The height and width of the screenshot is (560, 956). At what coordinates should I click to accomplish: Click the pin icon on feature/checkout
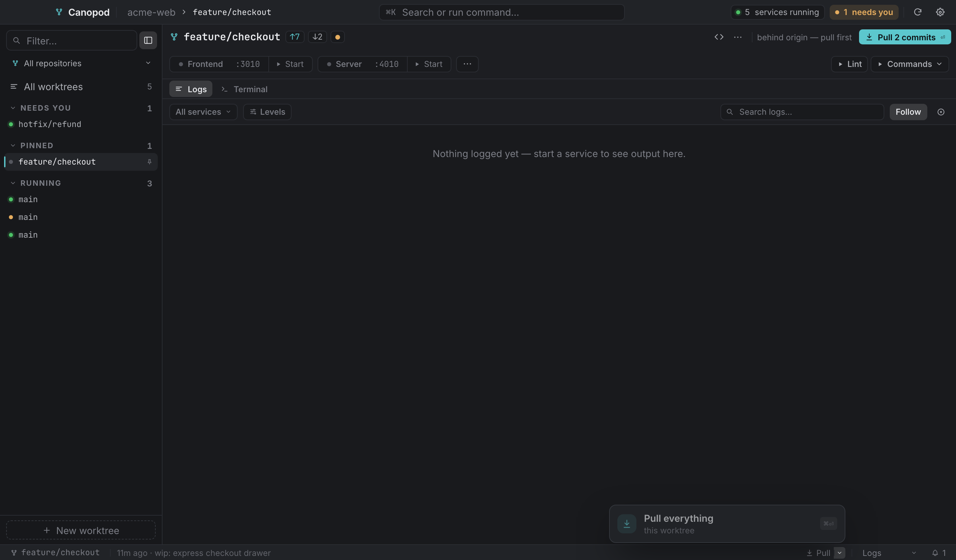[149, 162]
